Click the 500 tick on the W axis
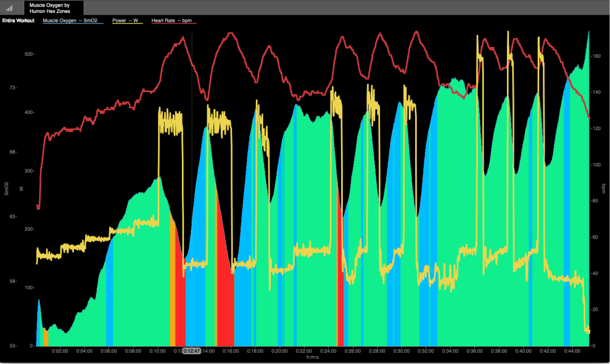The height and width of the screenshot is (364, 610). click(29, 54)
